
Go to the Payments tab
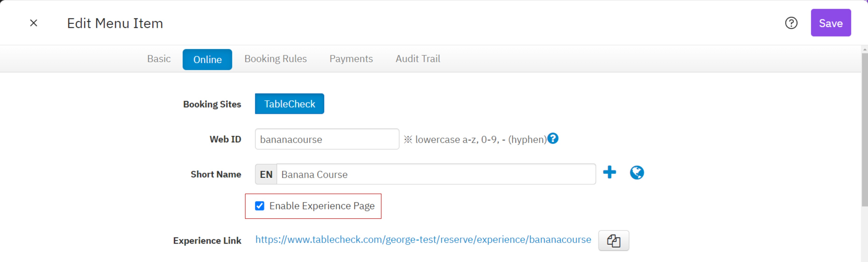pos(351,59)
